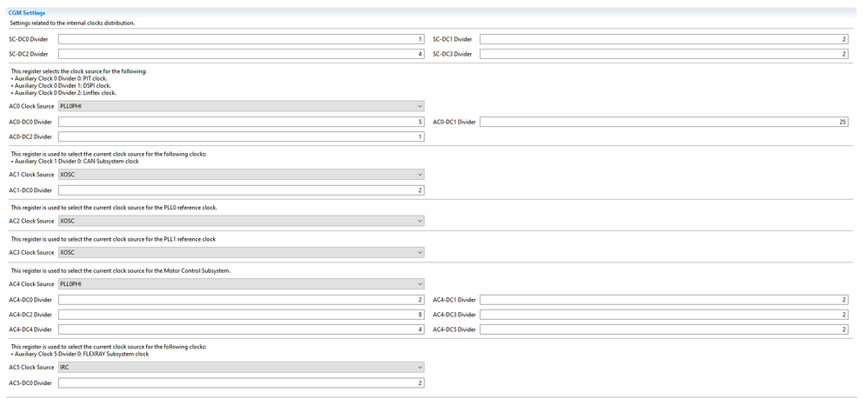This screenshot has height=399, width=868.
Task: Click the 'AC4 Clock Source' label
Action: point(31,283)
